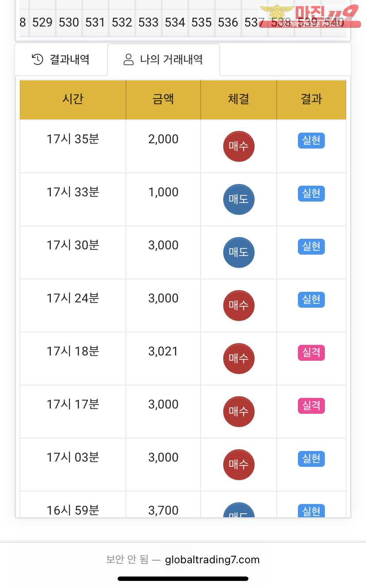
Task: Click the 결과 column header
Action: click(311, 99)
